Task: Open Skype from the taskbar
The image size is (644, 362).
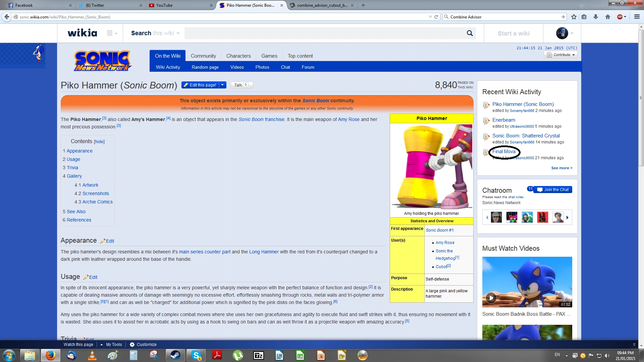Action: [196, 355]
